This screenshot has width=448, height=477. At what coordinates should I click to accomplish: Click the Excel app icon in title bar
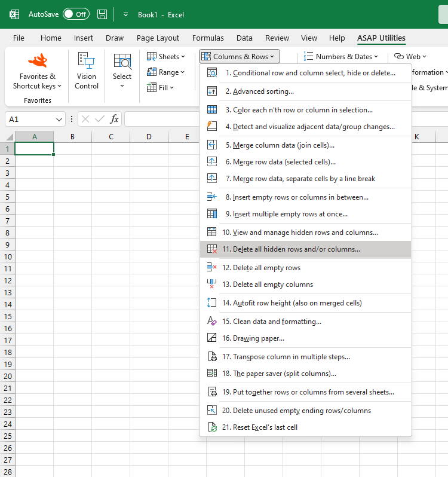tap(14, 14)
